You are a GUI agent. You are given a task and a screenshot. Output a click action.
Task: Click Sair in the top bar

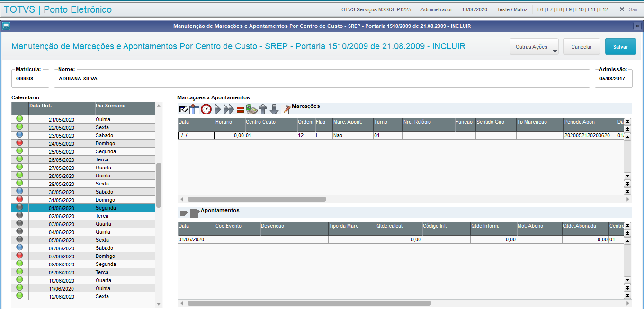pos(628,9)
